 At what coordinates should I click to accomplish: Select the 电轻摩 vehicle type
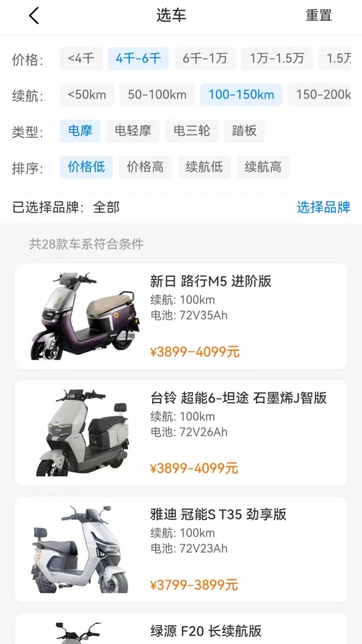click(x=133, y=131)
